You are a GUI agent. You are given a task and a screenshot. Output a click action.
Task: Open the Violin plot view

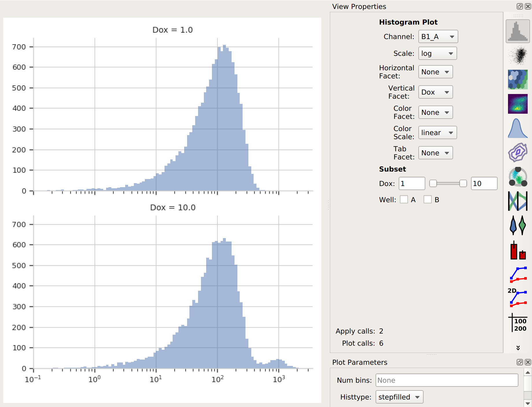[x=518, y=225]
